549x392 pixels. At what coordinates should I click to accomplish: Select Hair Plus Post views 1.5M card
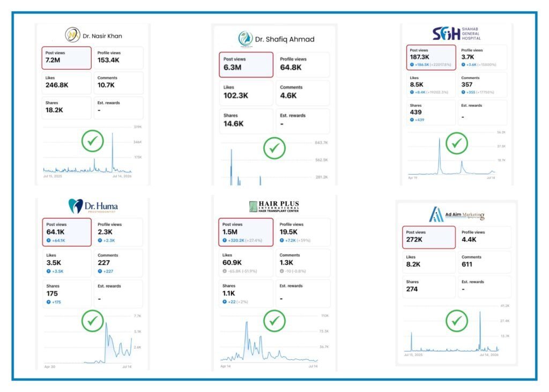[x=246, y=232]
